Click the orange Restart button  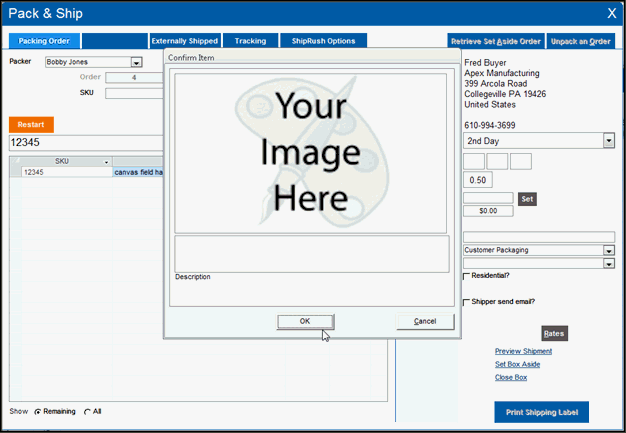point(31,125)
